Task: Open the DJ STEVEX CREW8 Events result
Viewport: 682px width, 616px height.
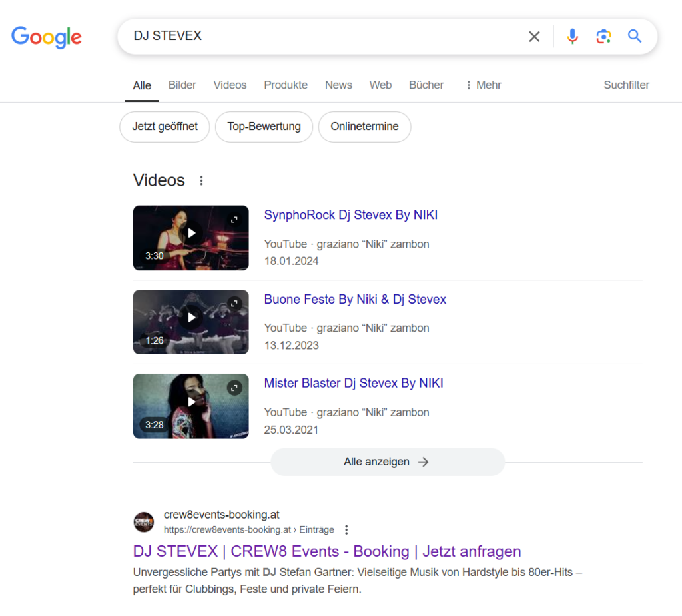Action: (326, 551)
